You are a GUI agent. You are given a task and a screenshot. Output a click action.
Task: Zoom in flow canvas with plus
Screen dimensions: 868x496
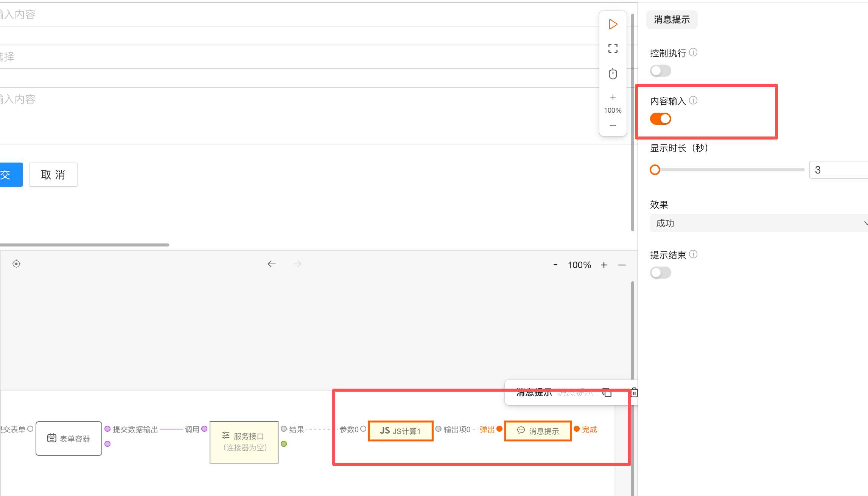tap(604, 265)
